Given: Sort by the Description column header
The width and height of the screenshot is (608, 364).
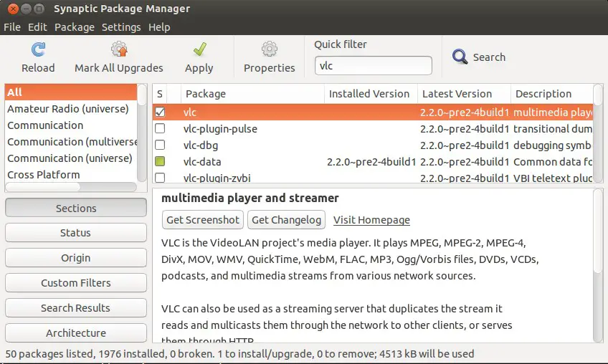Looking at the screenshot, I should pos(552,94).
